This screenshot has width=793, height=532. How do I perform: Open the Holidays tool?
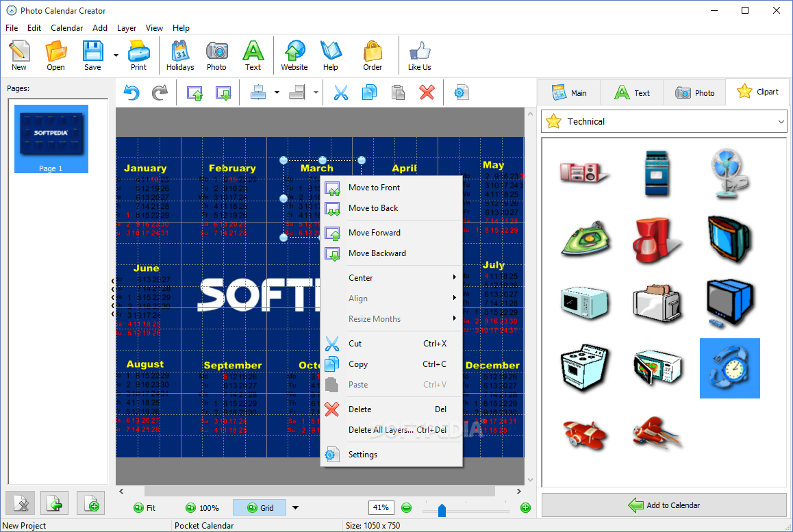tap(180, 55)
